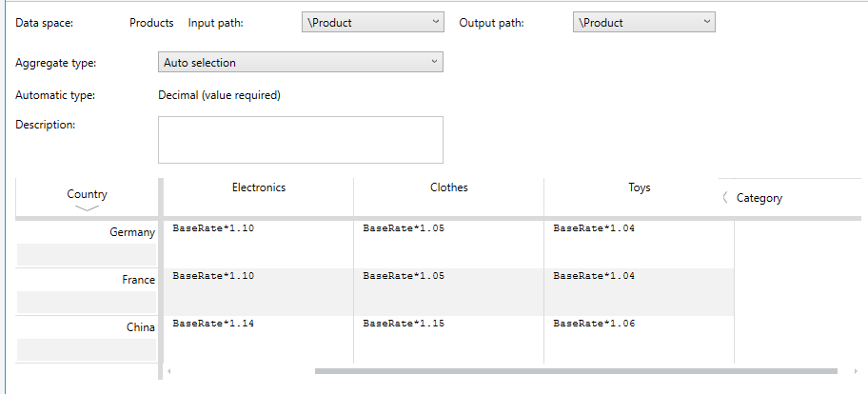The height and width of the screenshot is (394, 868).
Task: Select the Electronics column header
Action: click(x=259, y=187)
